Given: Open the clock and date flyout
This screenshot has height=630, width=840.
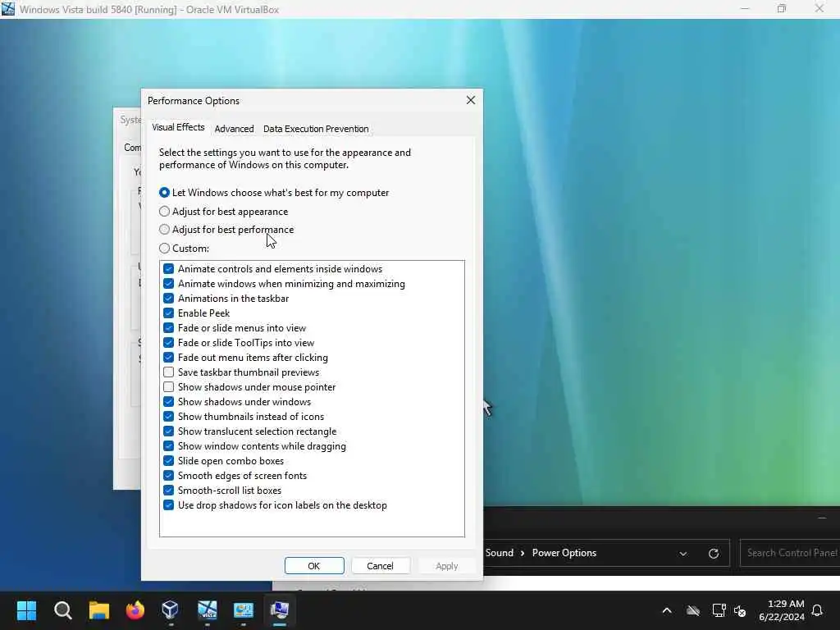Looking at the screenshot, I should point(781,610).
